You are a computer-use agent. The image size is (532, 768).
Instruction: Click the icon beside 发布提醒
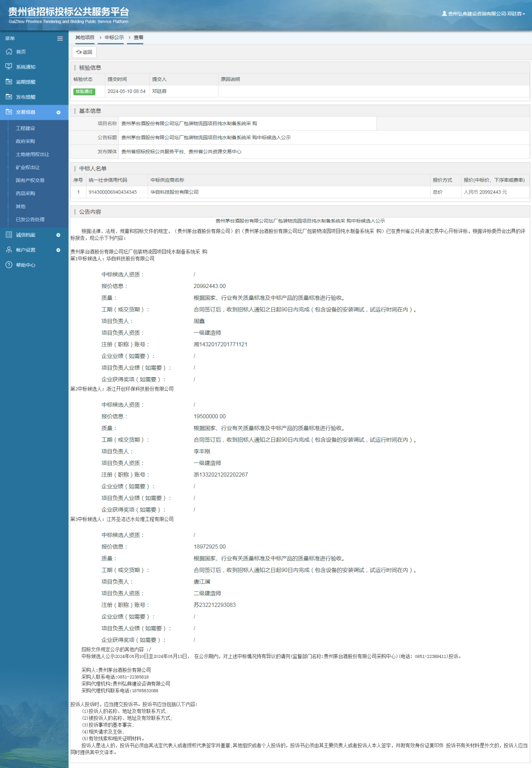(x=9, y=97)
